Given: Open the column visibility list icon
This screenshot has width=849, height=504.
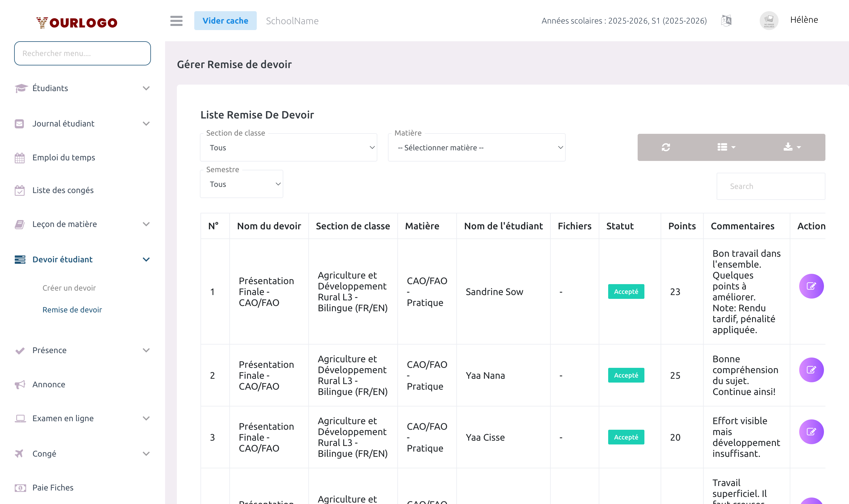Looking at the screenshot, I should [726, 147].
